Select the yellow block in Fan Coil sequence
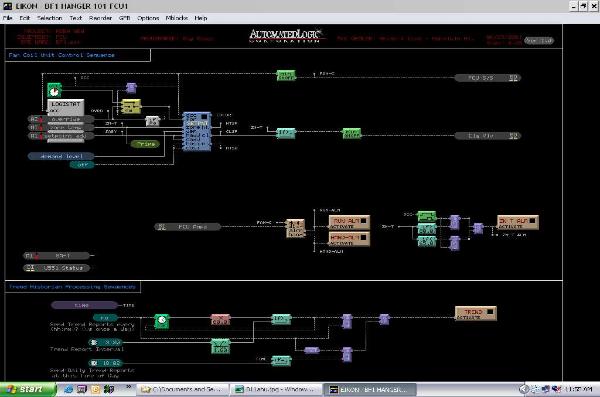Viewport: 600px width, 397px height. pos(131,106)
